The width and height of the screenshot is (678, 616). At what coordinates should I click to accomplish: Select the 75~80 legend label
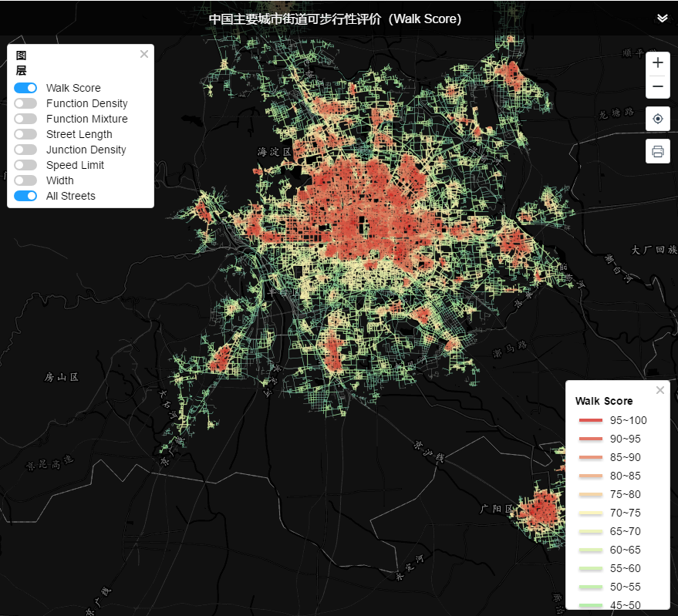(625, 494)
